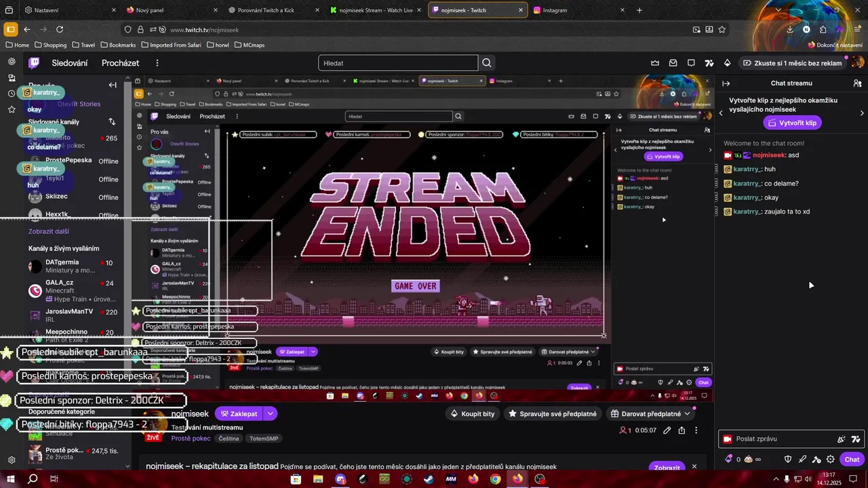The width and height of the screenshot is (868, 488).
Task: Reload the page in Firefox
Action: (60, 30)
